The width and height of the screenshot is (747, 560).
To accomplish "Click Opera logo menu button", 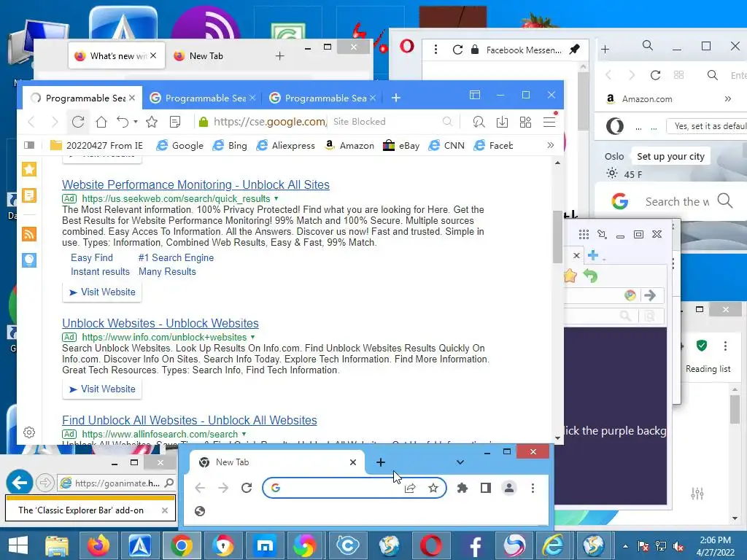I will (407, 47).
